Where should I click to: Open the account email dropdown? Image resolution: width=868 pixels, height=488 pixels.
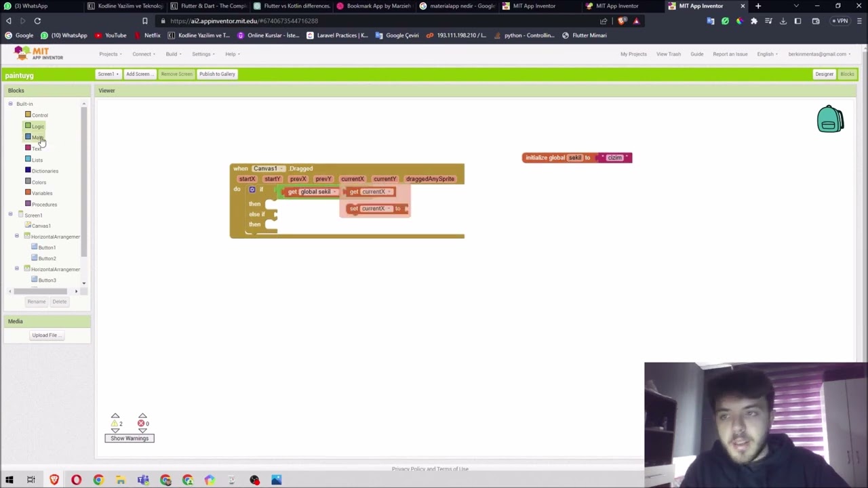click(819, 54)
